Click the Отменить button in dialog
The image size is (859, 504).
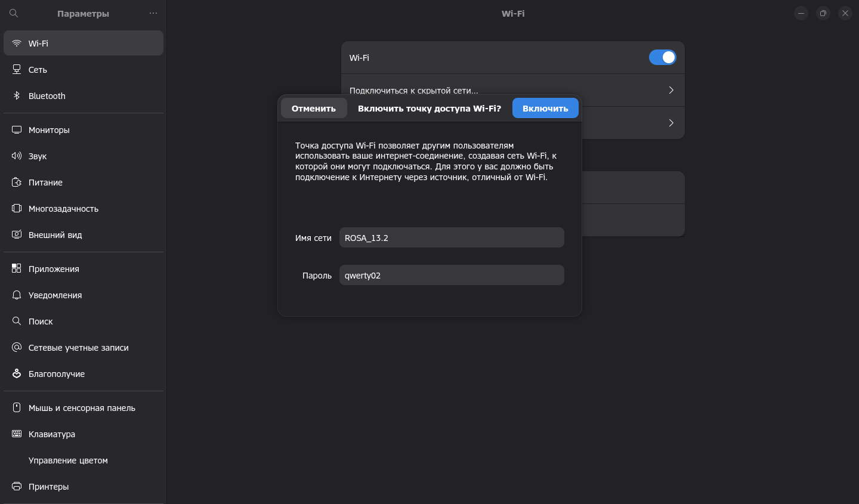tap(314, 108)
